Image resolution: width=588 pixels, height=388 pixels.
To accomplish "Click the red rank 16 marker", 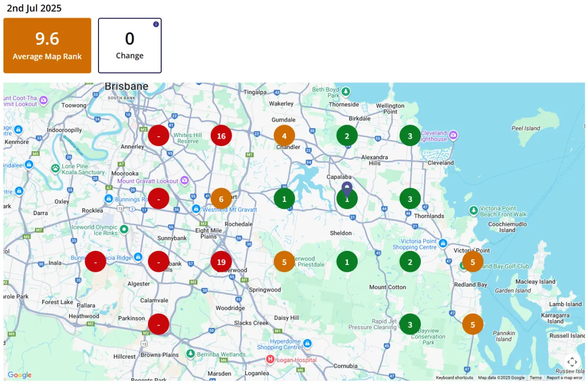I will 221,136.
